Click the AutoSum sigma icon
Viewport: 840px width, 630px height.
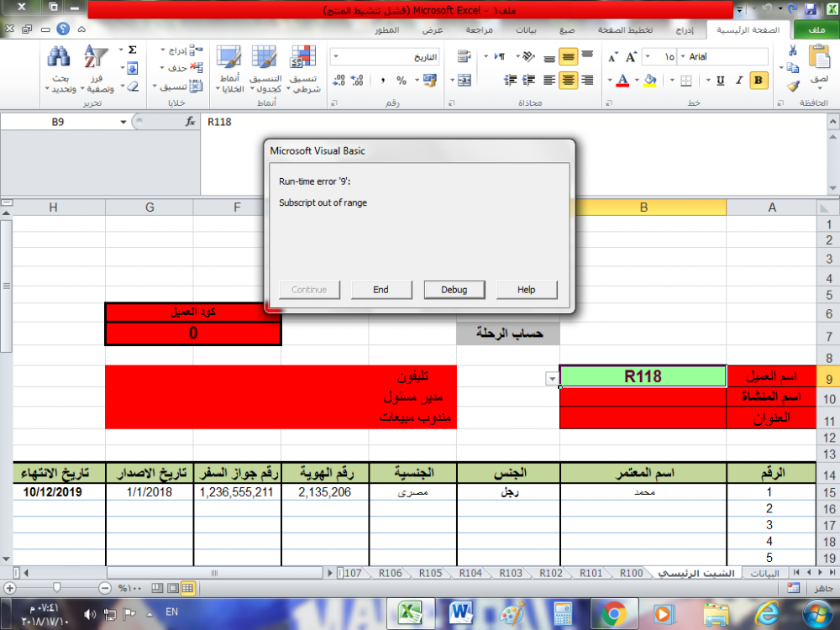point(133,50)
